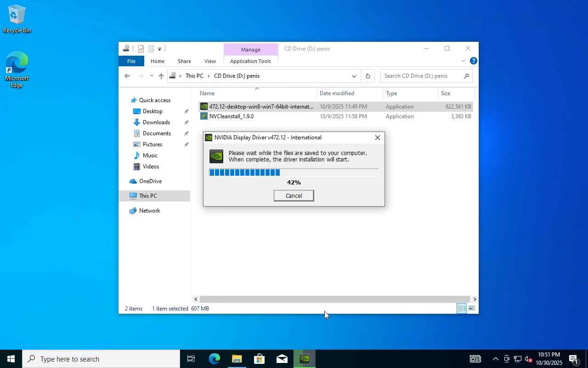This screenshot has width=588, height=368.
Task: Open the recent locations dropdown
Action: pos(152,76)
